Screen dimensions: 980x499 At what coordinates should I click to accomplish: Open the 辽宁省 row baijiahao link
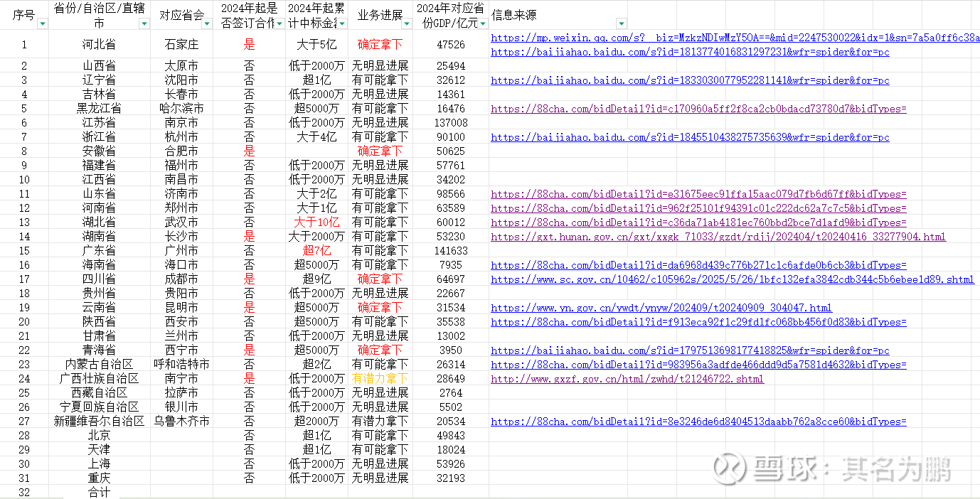pos(690,80)
